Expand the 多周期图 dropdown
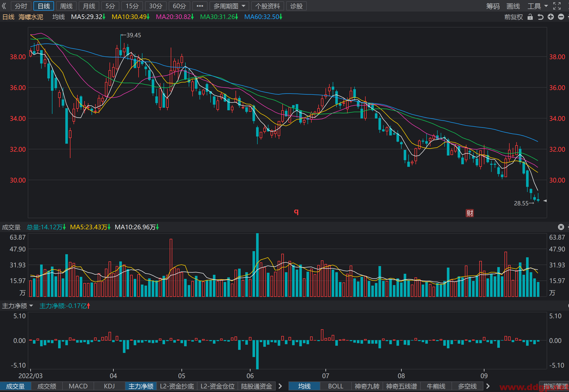The height and width of the screenshot is (392, 569). pyautogui.click(x=229, y=6)
